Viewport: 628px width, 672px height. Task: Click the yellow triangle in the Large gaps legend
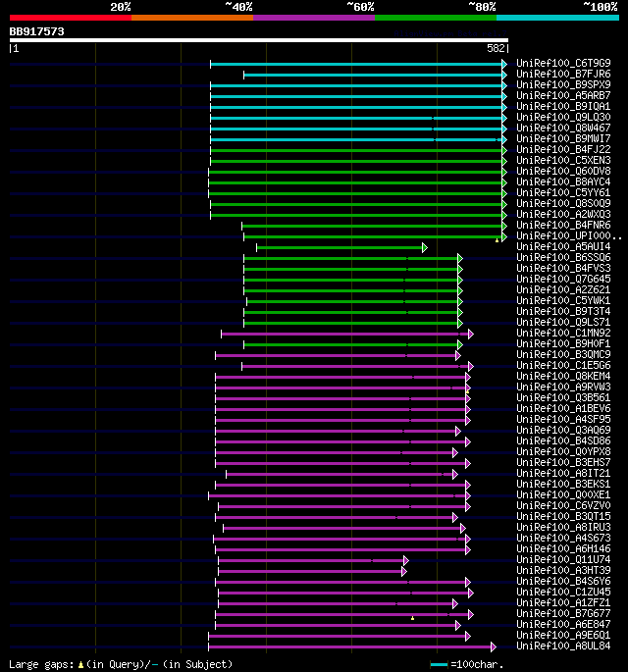coord(80,665)
